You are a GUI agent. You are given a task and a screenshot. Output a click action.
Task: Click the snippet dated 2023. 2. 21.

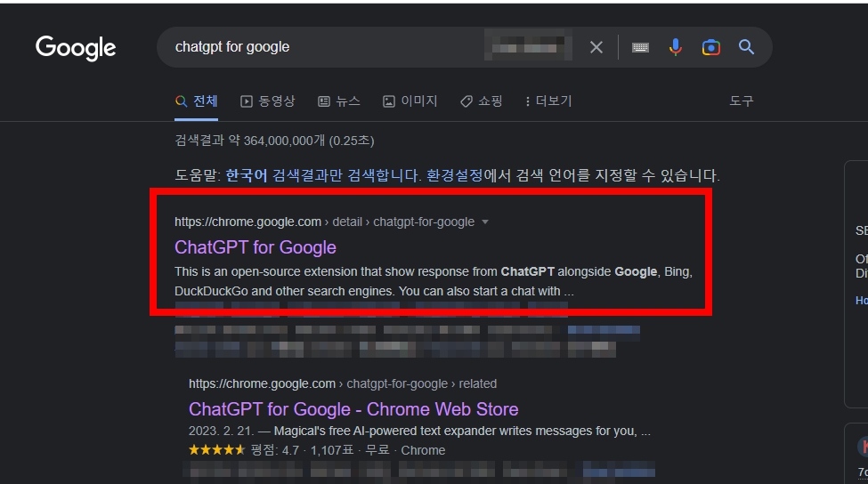pos(419,431)
